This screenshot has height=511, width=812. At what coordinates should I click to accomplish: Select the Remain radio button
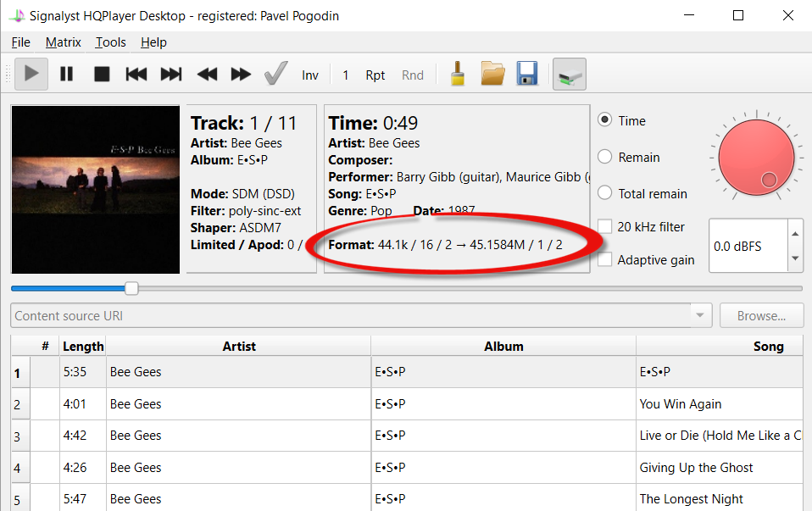(x=604, y=157)
